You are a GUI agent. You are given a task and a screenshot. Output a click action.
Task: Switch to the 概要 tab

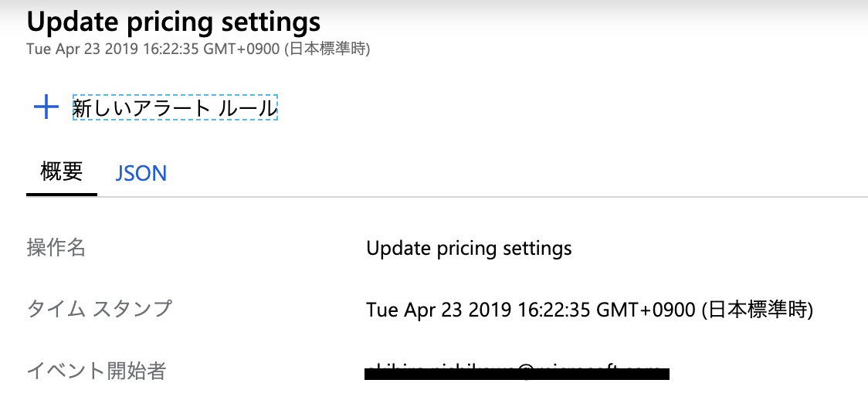point(61,171)
